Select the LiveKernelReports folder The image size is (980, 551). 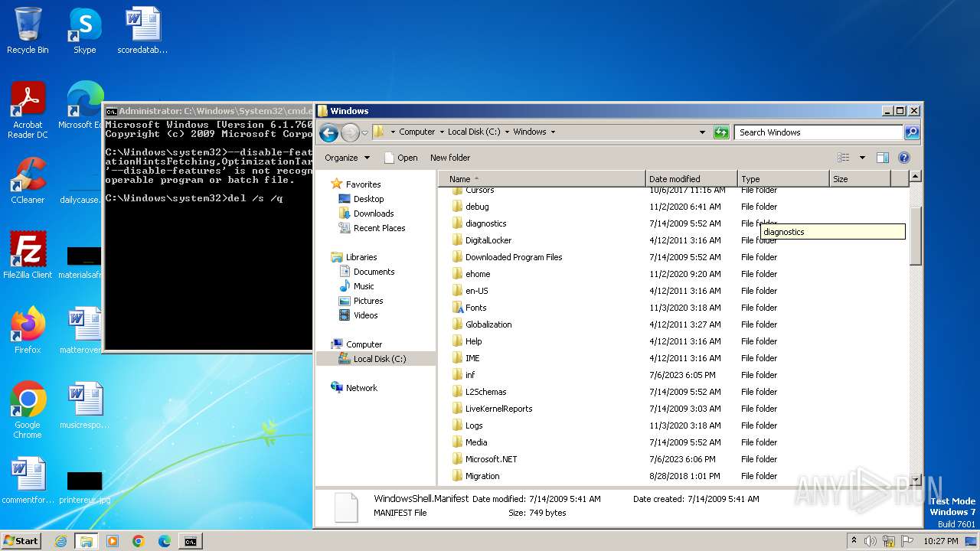pos(498,409)
